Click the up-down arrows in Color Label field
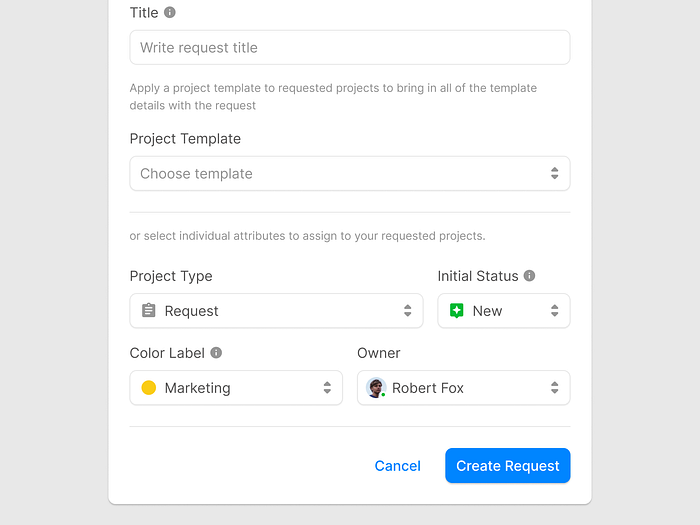This screenshot has width=700, height=525. [x=327, y=388]
